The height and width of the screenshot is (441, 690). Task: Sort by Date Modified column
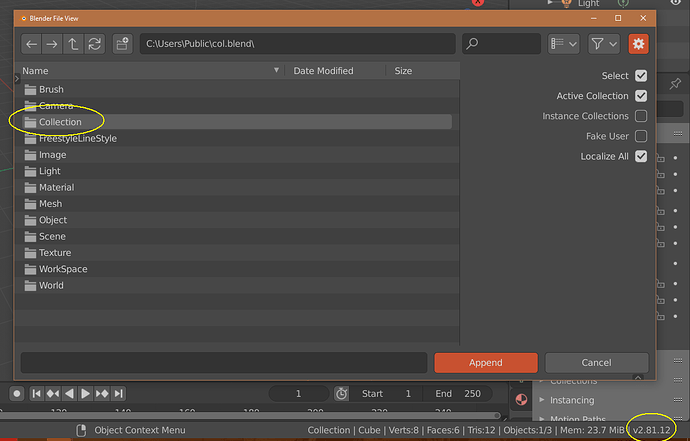pyautogui.click(x=335, y=71)
